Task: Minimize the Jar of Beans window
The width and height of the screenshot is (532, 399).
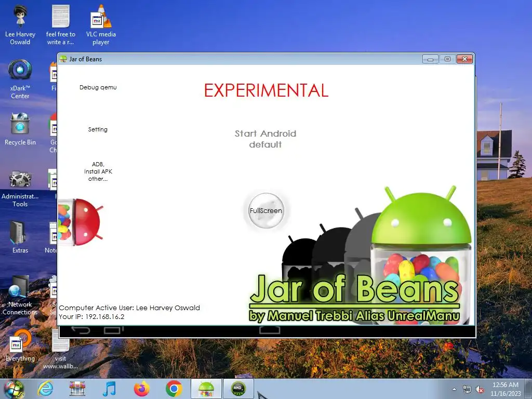Action: pyautogui.click(x=430, y=59)
